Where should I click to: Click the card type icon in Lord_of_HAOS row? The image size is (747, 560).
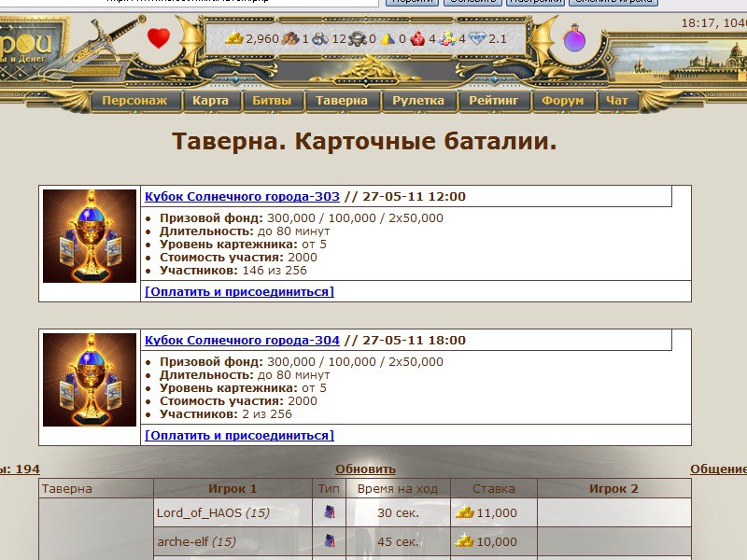(330, 512)
